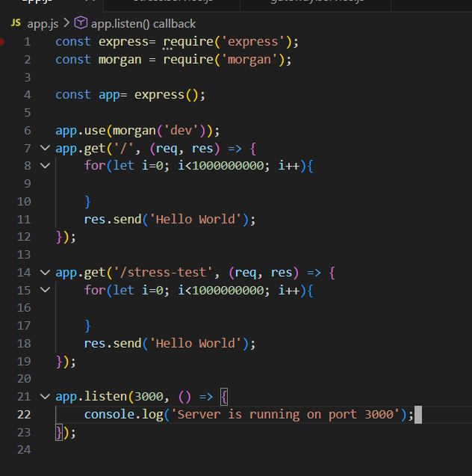Fold the for loop at line 15
This screenshot has height=476, width=472.
(46, 290)
